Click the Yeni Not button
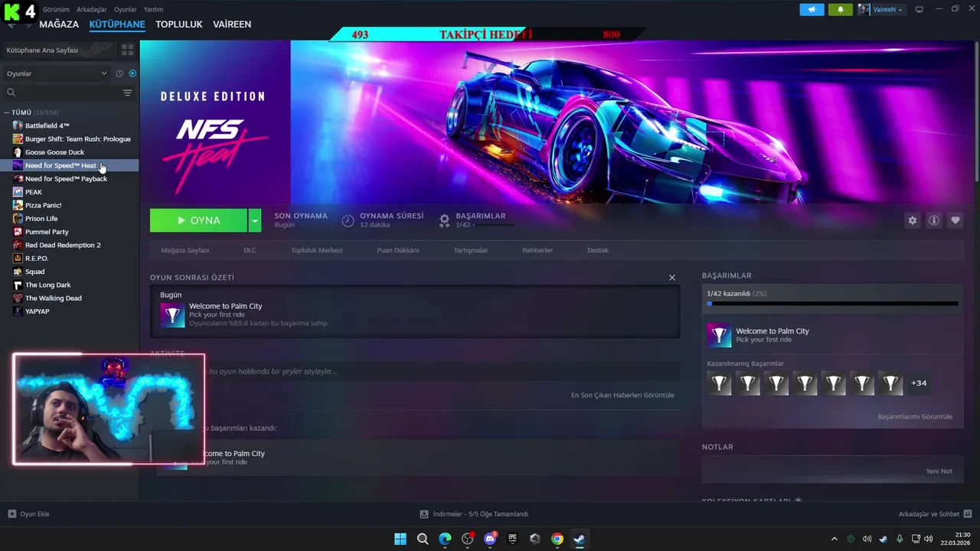This screenshot has height=551, width=980. (x=939, y=471)
